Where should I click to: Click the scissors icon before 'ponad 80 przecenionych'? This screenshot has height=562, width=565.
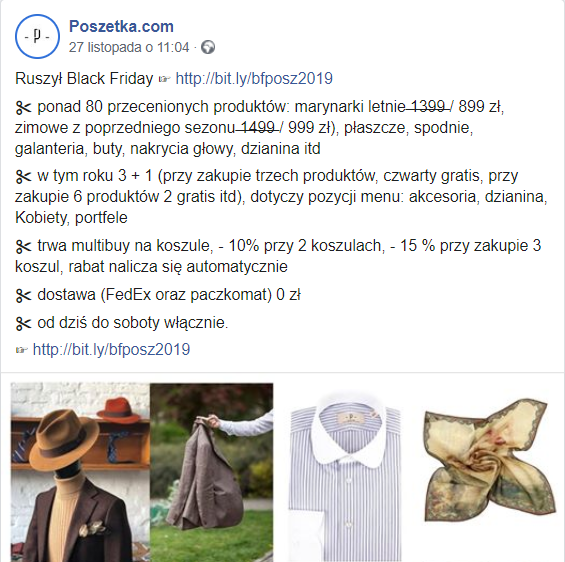(24, 108)
